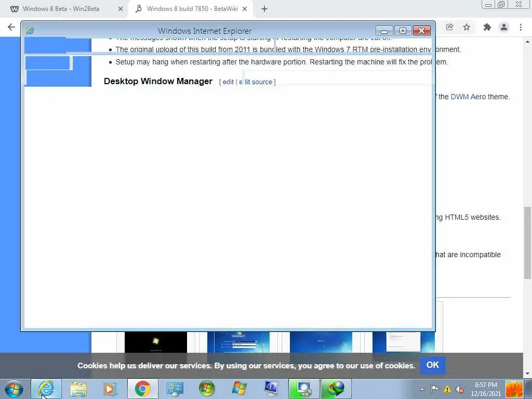Maximize the Windows Internet Explorer window

point(403,31)
